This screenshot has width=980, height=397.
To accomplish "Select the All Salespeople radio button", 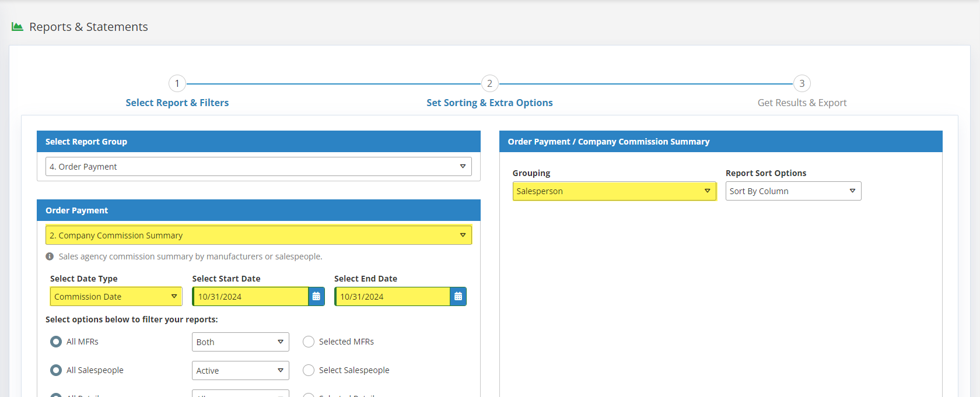I will (56, 370).
